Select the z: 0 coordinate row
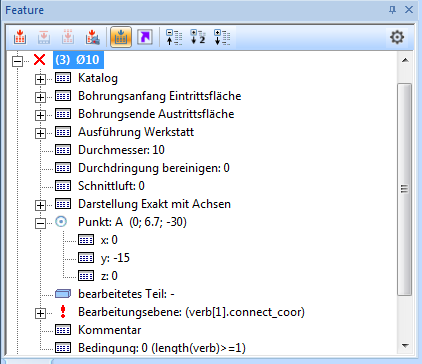 point(109,276)
